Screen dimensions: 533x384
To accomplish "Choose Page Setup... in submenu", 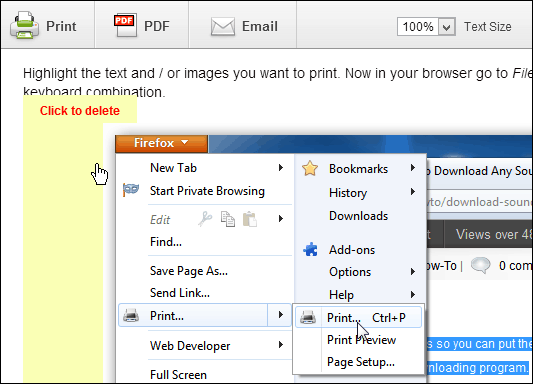I will [x=361, y=362].
